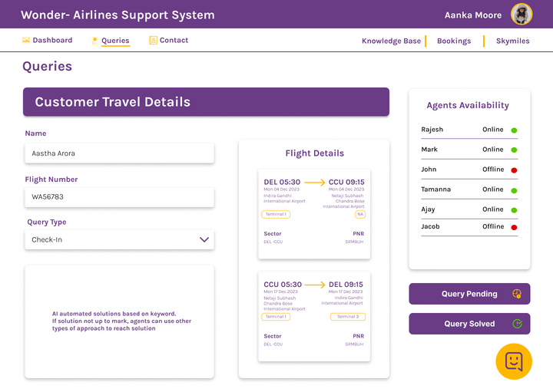Screen dimensions: 553x392
Task: Go to Bookings
Action: coord(454,41)
